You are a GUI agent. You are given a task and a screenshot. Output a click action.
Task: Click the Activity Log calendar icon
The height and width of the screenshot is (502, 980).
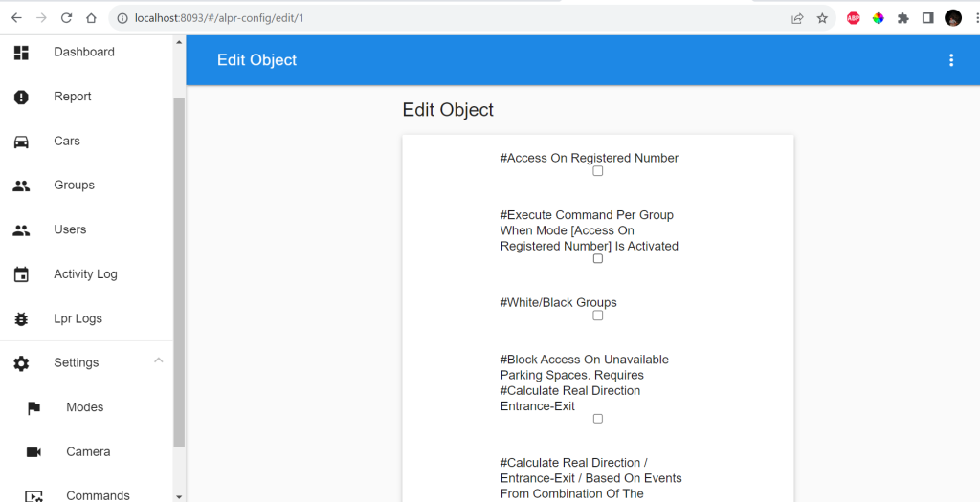tap(21, 274)
